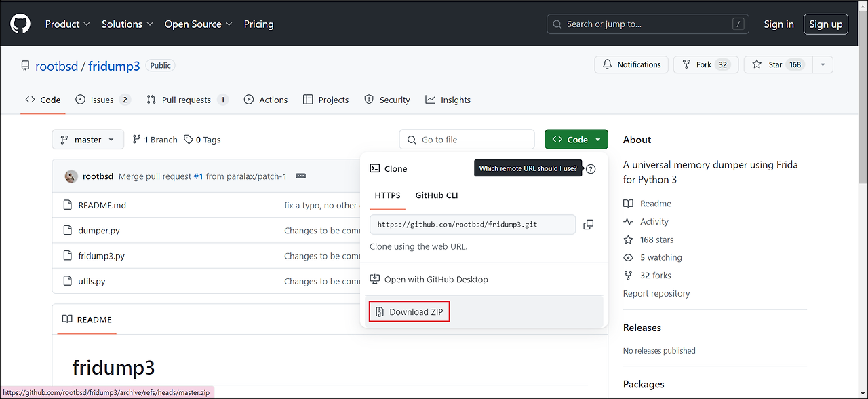View the 0 Tags link
Viewport: 868px width, 399px height.
pos(202,140)
